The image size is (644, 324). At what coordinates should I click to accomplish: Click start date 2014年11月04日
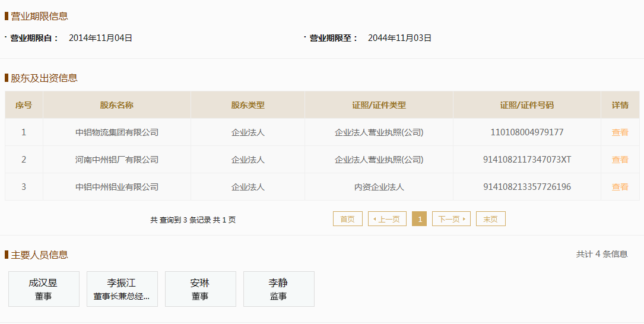tap(101, 38)
